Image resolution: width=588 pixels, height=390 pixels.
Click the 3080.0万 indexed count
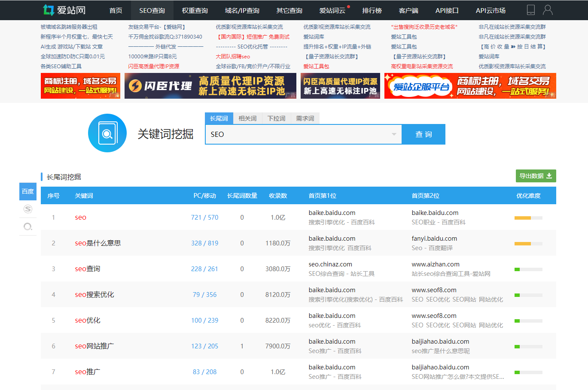[x=278, y=269]
